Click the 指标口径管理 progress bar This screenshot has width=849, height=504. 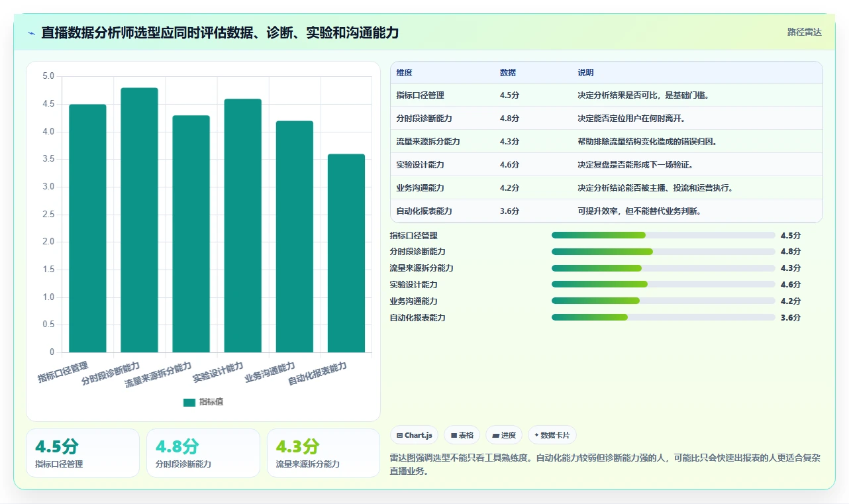tap(663, 235)
